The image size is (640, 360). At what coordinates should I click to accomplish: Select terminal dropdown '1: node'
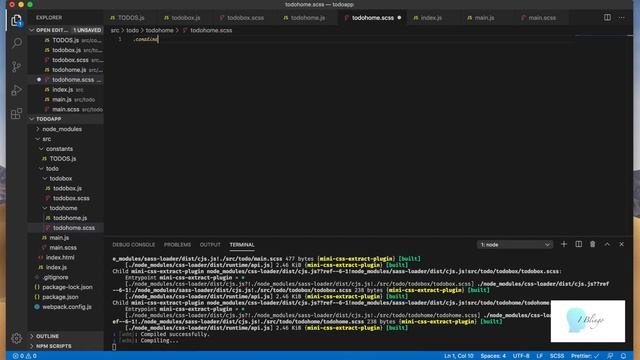(x=514, y=244)
